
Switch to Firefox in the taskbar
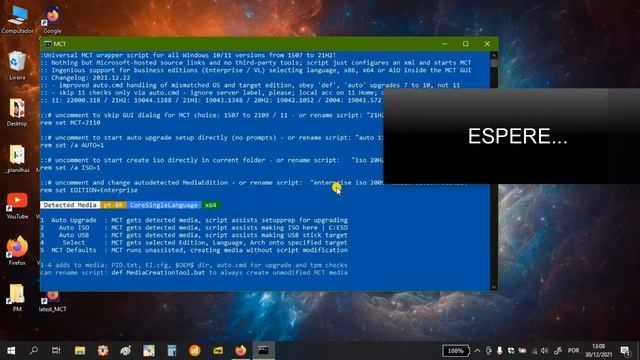click(241, 351)
